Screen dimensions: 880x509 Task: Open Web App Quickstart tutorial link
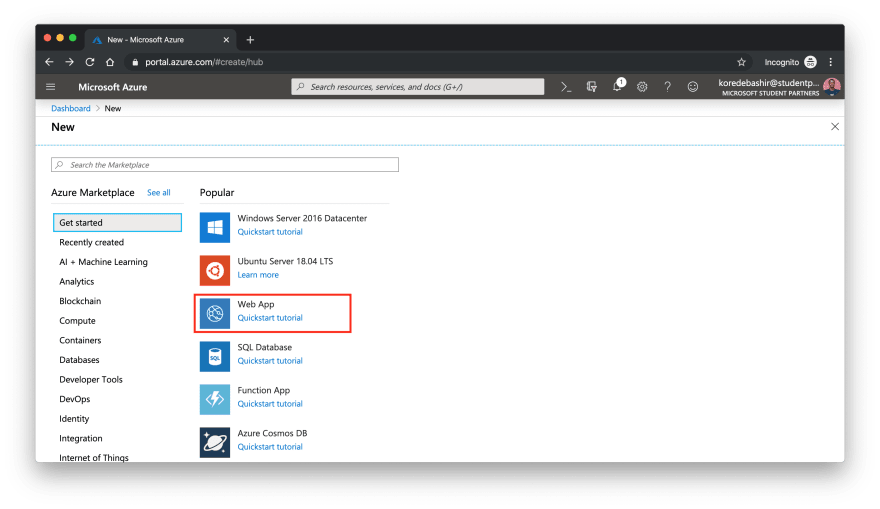coord(270,318)
